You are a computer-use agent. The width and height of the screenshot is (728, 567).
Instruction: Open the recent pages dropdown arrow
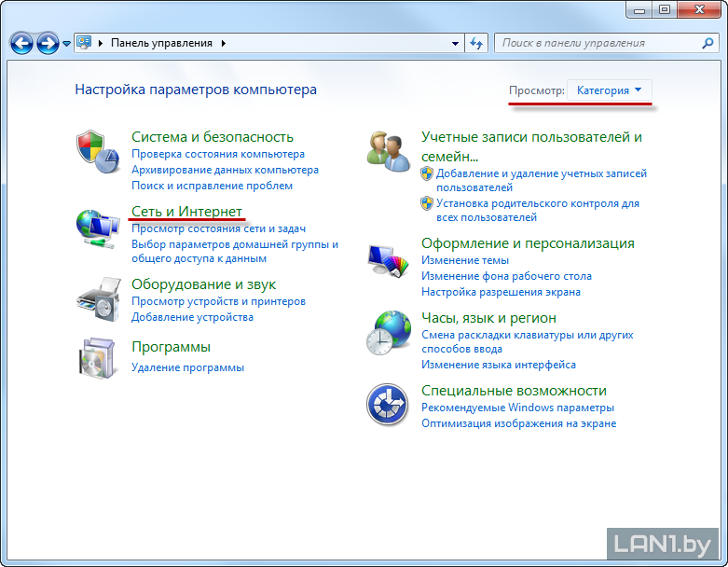pyautogui.click(x=66, y=44)
